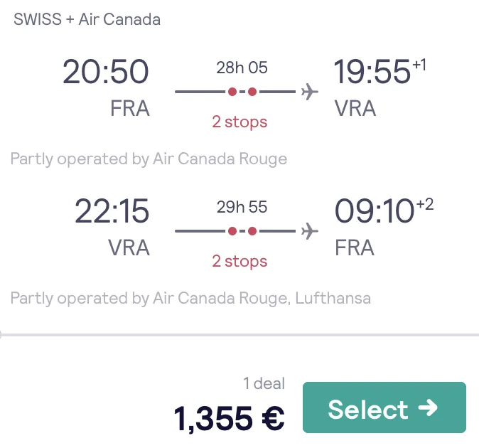Click the 09:10 +2 arrival time

(x=384, y=210)
